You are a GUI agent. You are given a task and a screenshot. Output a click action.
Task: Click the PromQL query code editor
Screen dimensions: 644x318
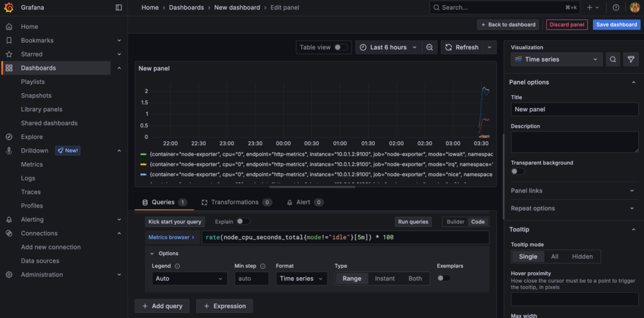tap(345, 237)
